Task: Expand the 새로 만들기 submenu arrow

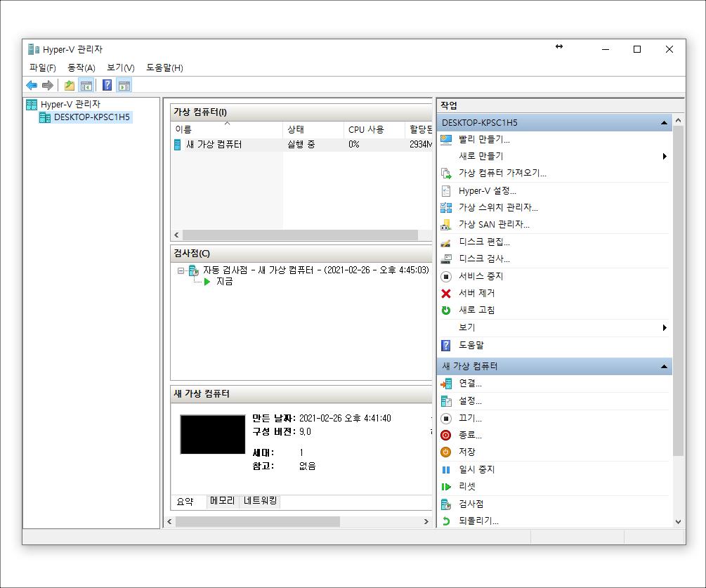Action: pos(665,156)
